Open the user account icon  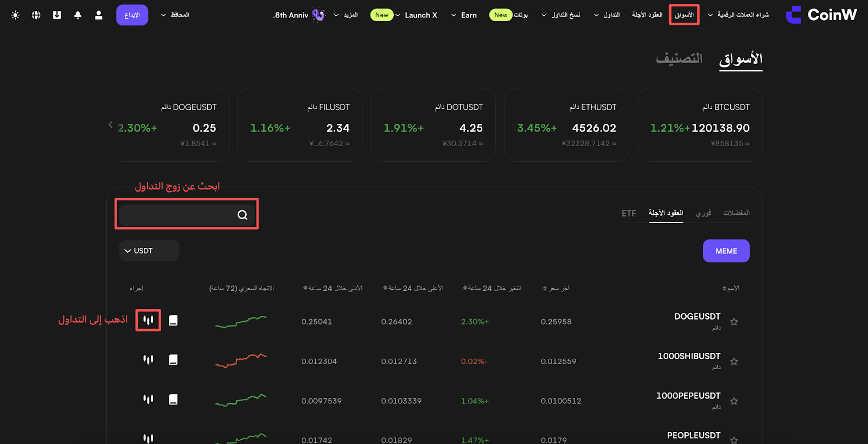99,15
